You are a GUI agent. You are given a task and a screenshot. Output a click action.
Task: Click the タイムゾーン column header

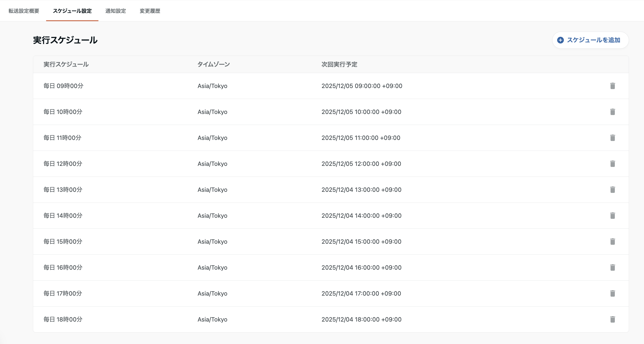click(214, 64)
